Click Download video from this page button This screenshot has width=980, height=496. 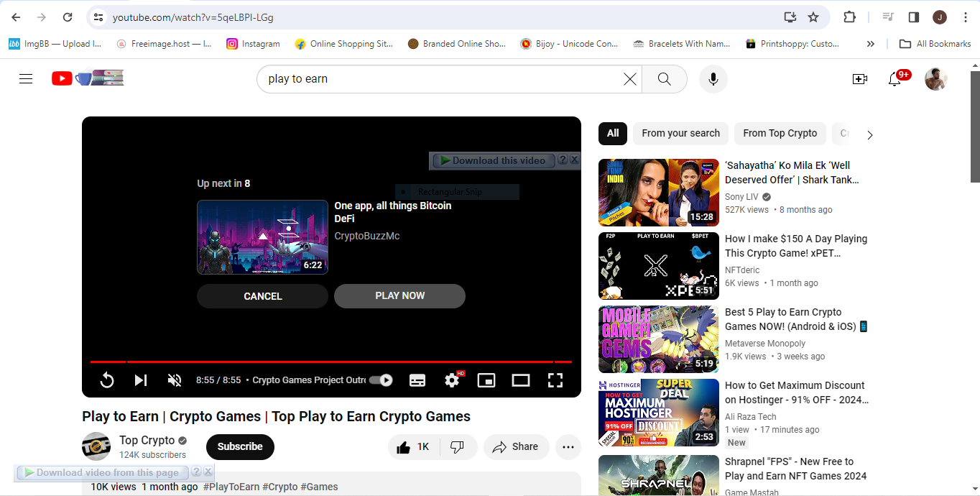pos(101,472)
